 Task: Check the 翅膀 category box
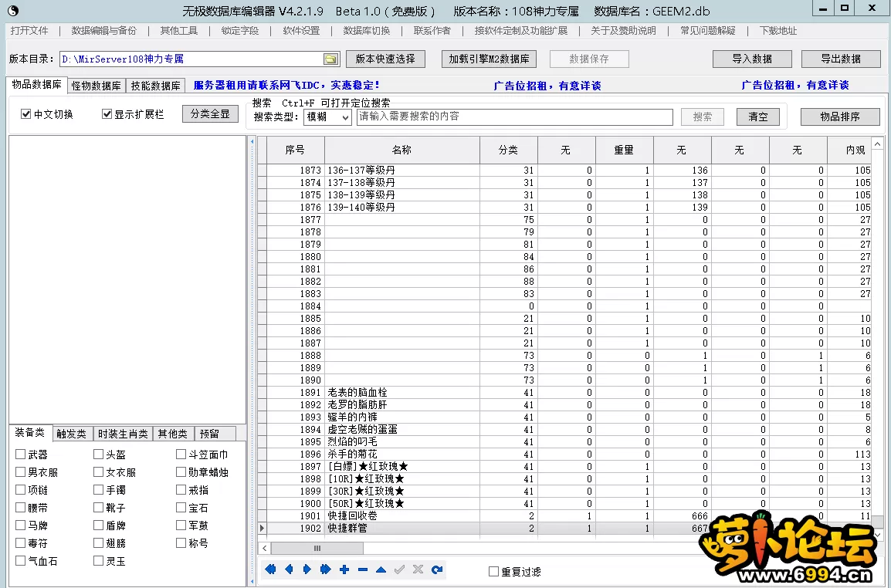pyautogui.click(x=98, y=542)
